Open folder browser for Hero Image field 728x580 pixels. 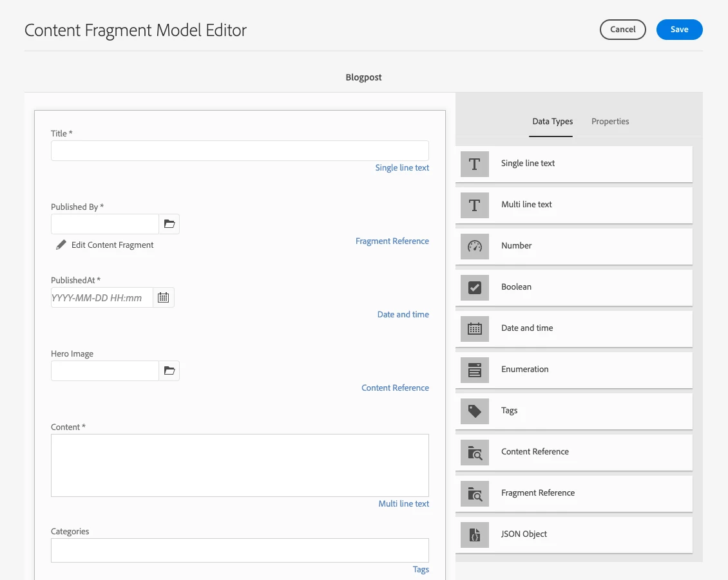pos(169,371)
